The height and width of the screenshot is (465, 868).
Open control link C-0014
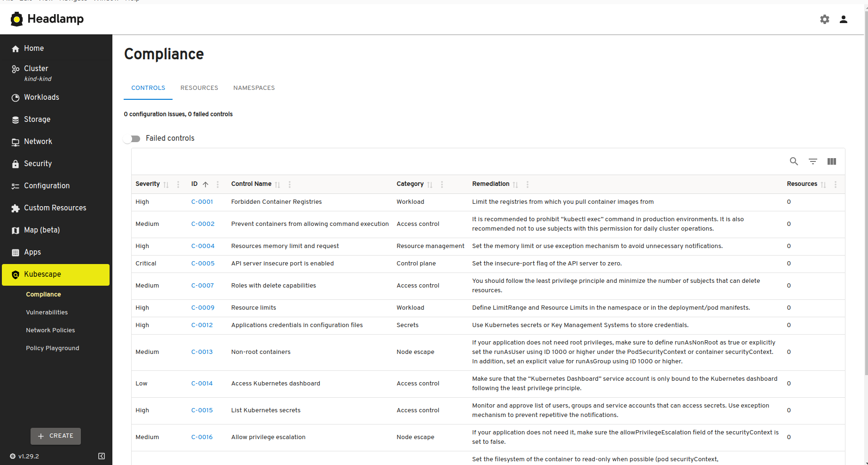(x=202, y=384)
